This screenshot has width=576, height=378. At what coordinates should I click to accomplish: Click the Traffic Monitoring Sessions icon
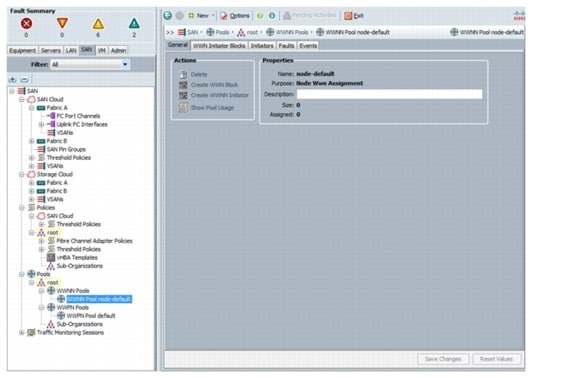[x=32, y=332]
